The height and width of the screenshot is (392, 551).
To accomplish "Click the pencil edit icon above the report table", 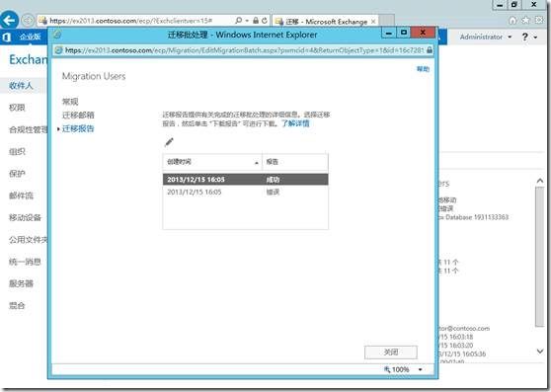I will click(169, 142).
